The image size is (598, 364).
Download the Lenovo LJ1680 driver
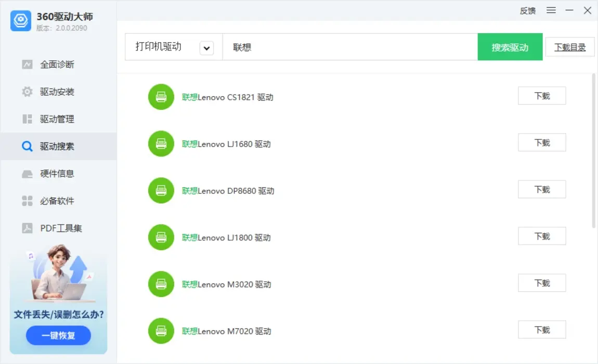pyautogui.click(x=541, y=142)
